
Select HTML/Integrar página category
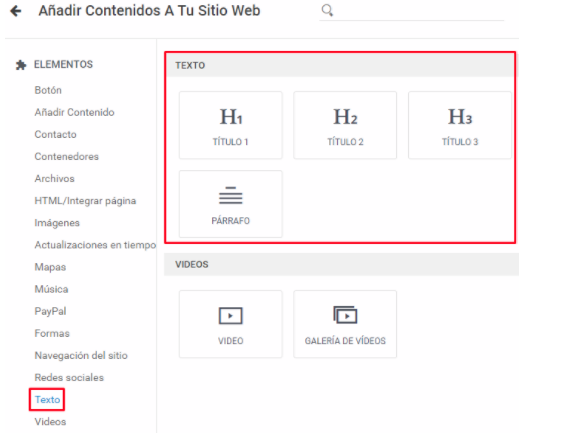click(x=85, y=201)
